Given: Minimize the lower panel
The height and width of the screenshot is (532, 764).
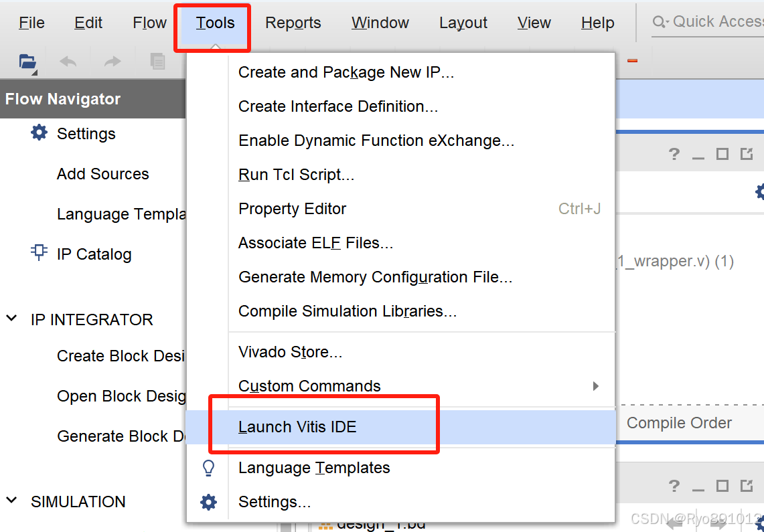Looking at the screenshot, I should tap(698, 489).
